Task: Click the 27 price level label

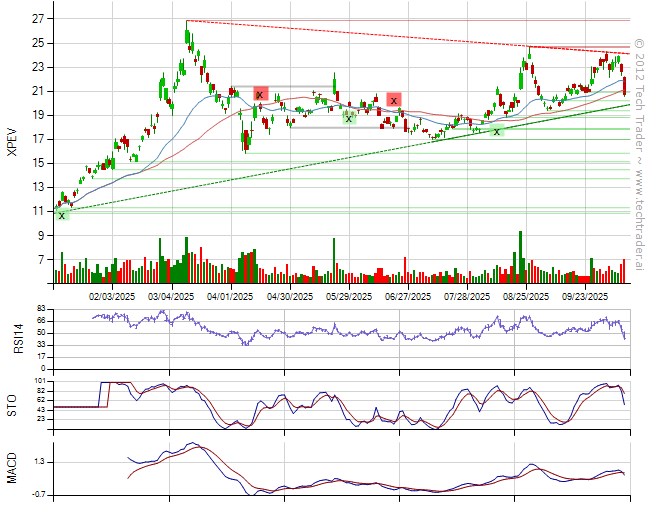Action: coord(36,19)
